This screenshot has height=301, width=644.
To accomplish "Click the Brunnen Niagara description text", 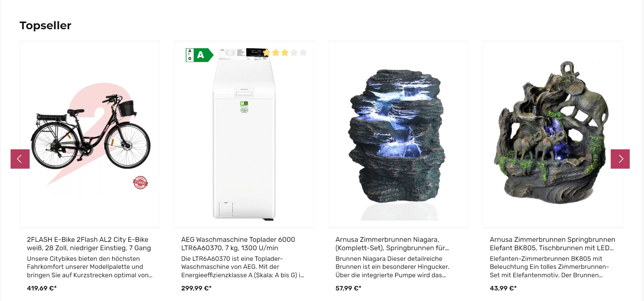I will click(x=392, y=267).
